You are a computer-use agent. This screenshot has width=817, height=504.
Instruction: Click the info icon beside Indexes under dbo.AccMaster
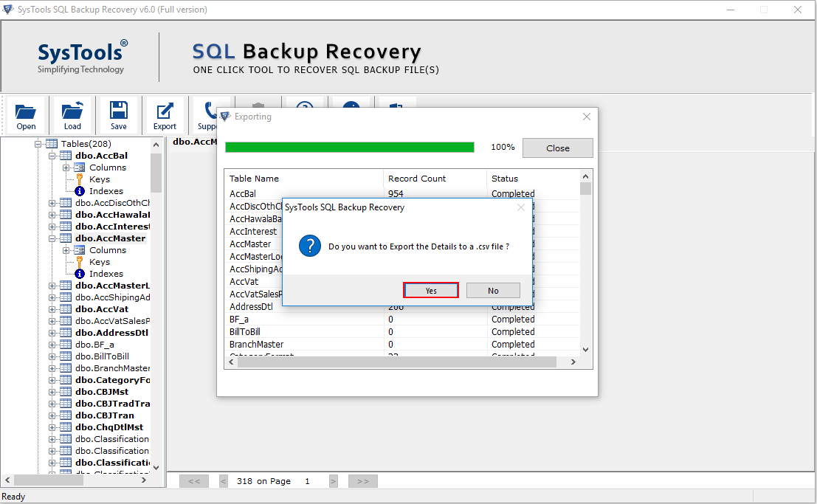click(x=80, y=274)
